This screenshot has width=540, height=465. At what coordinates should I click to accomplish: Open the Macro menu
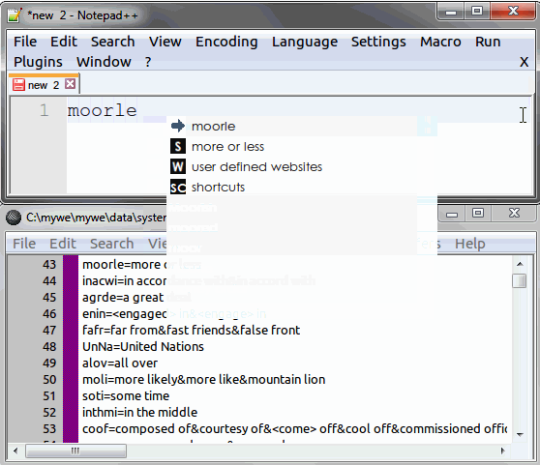pyautogui.click(x=440, y=42)
